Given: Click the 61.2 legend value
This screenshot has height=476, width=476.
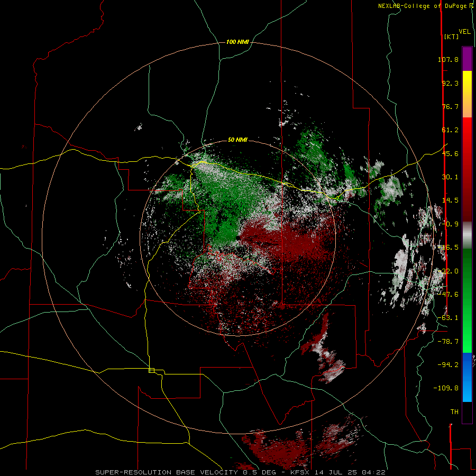Looking at the screenshot, I should click(450, 130).
